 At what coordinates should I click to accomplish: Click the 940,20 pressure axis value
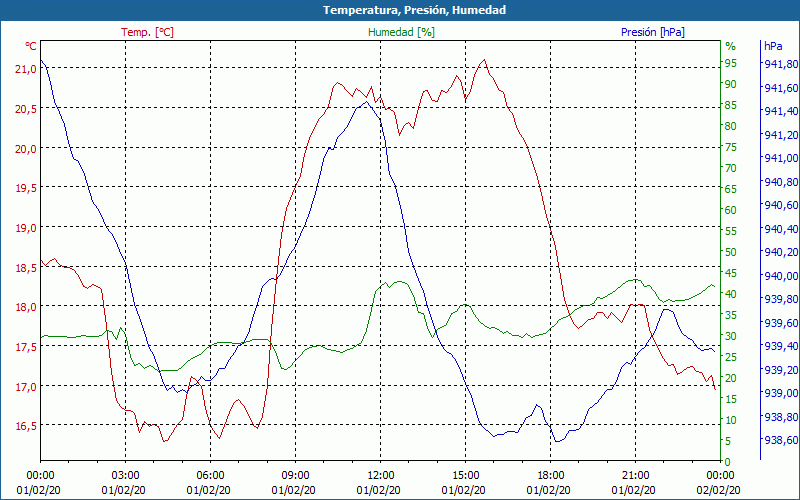pos(781,252)
